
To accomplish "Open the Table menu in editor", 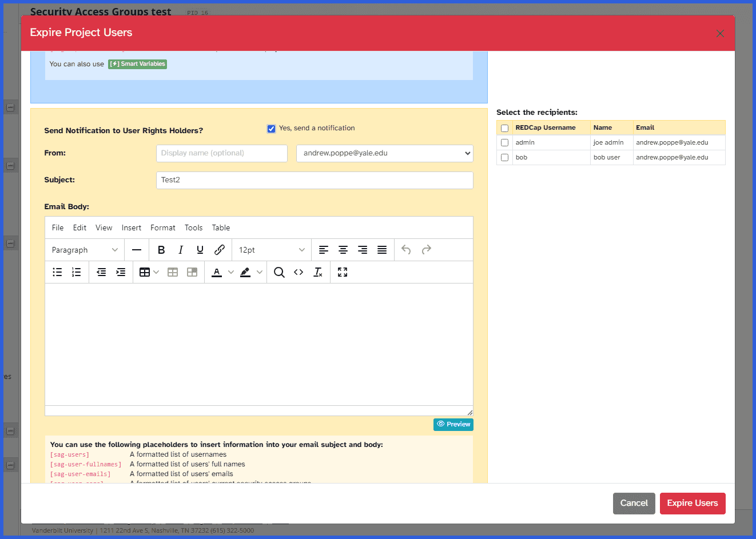I will click(x=221, y=227).
